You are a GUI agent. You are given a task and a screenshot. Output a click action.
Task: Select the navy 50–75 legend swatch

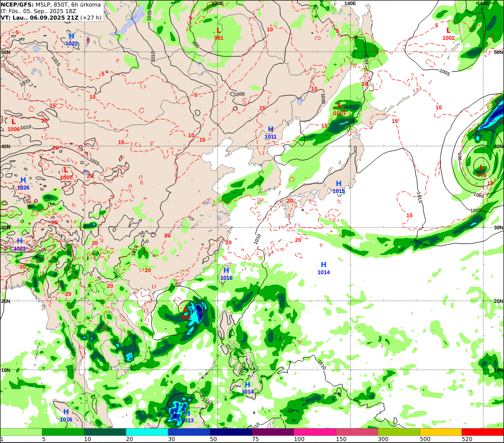231,432
